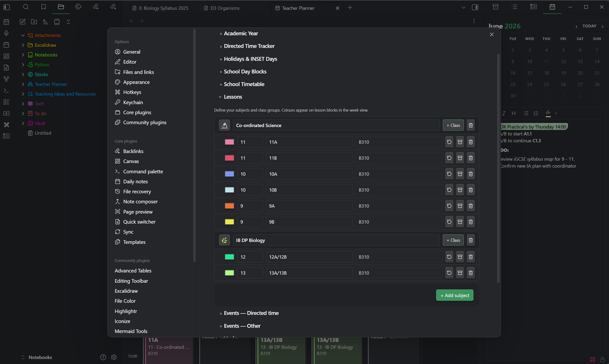Delete the 13A/13B class row
Screen dimensions: 609x364
(471, 273)
